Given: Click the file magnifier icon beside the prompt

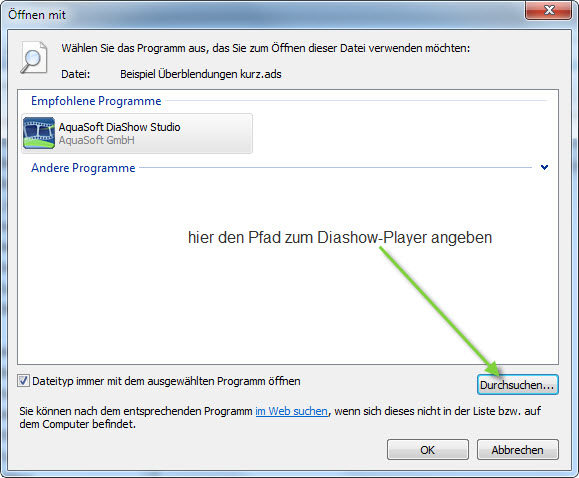Looking at the screenshot, I should point(34,58).
